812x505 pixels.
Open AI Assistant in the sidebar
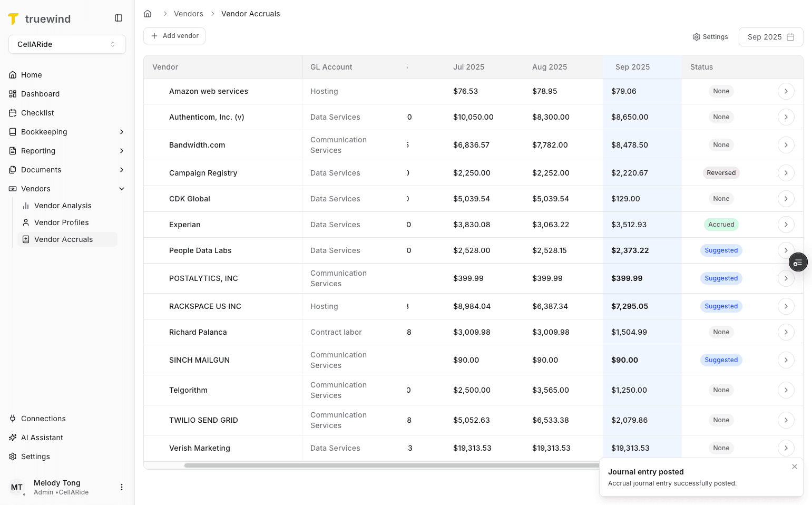tap(67, 438)
